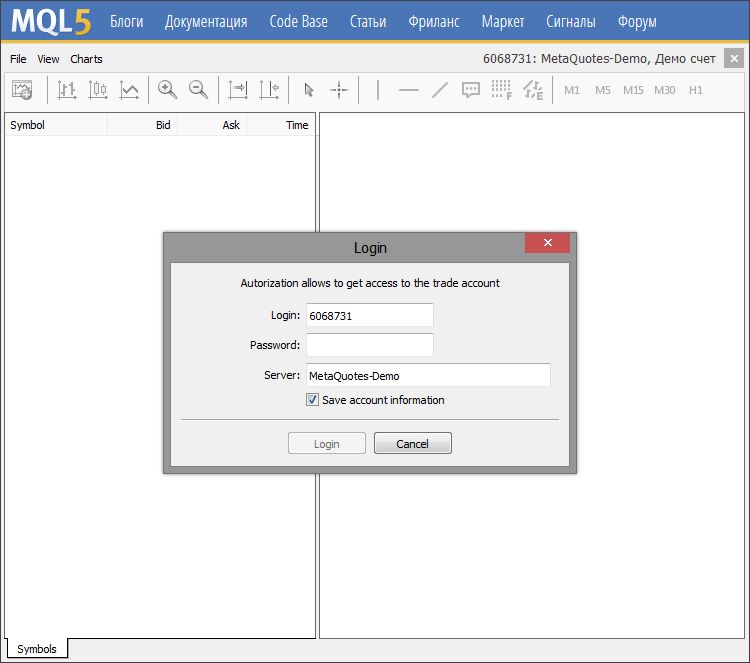Switch to candlestick chart display
Image resolution: width=750 pixels, height=663 pixels.
click(98, 90)
